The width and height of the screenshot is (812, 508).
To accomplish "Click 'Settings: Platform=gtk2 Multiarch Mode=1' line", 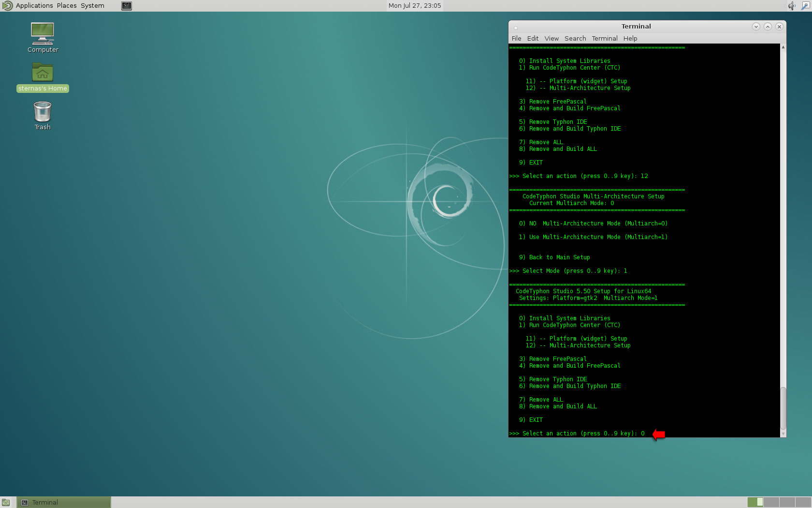I will pyautogui.click(x=588, y=298).
